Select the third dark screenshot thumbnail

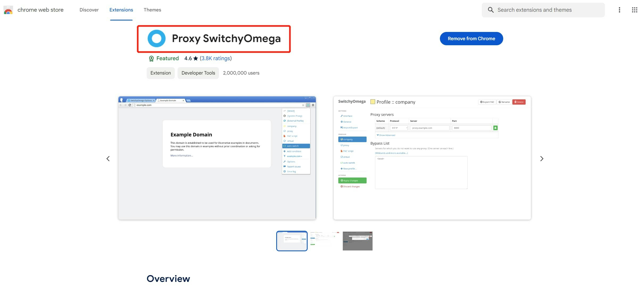click(357, 241)
